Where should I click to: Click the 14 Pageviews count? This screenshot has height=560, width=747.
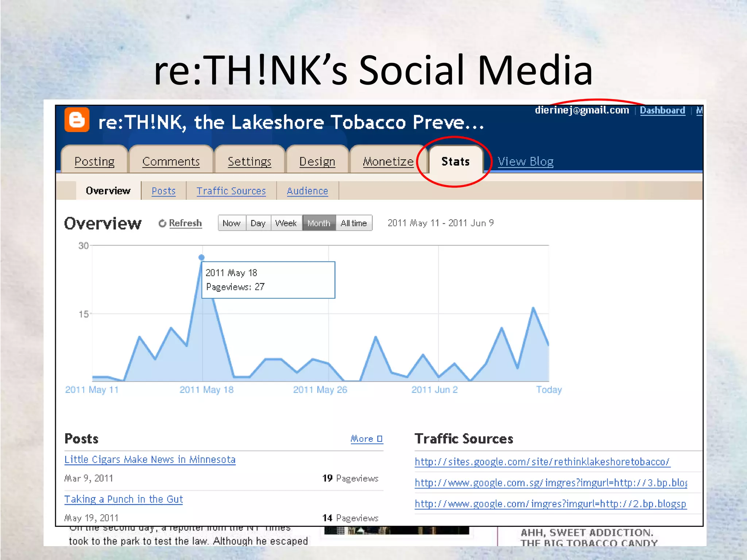click(350, 518)
